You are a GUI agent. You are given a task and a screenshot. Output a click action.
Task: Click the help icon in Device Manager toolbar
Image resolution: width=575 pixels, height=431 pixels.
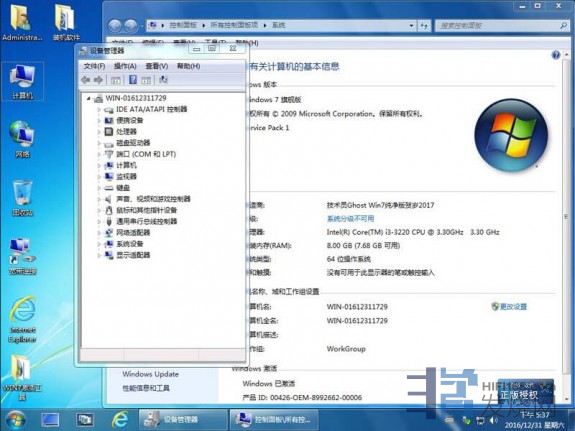tap(133, 79)
